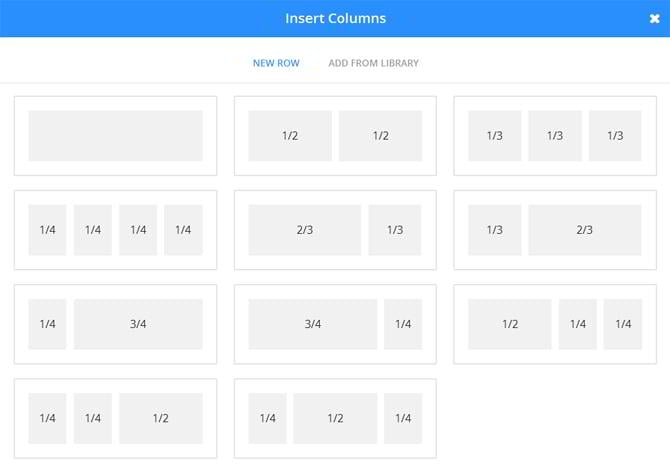Choose the 1/4 + 1/4 + 1/2 layout
The width and height of the screenshot is (670, 471).
(115, 418)
